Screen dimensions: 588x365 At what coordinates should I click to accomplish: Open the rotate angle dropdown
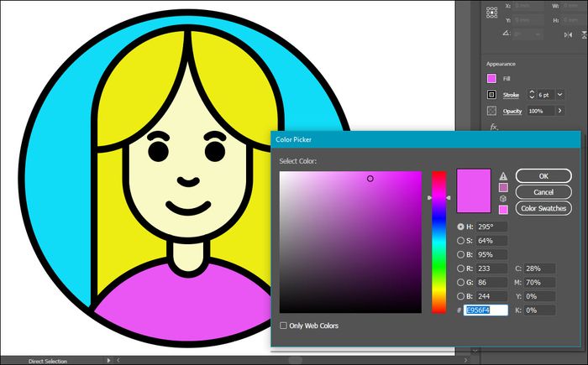coord(538,34)
